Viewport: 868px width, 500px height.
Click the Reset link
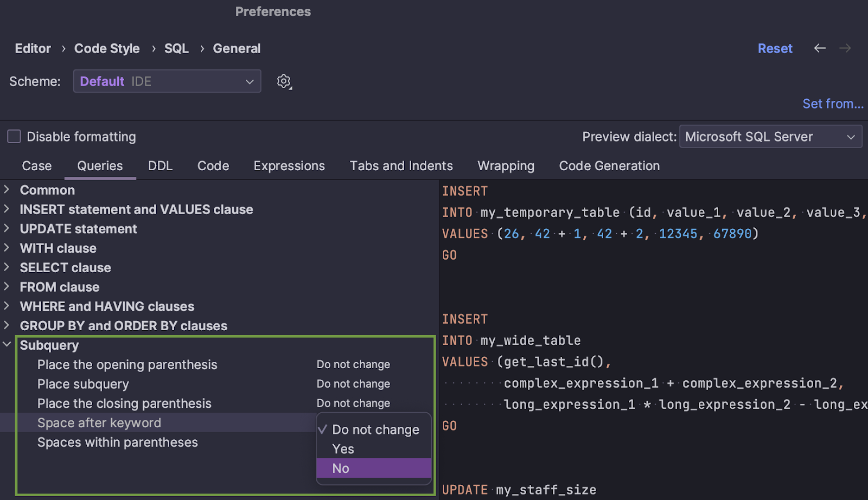pos(775,49)
